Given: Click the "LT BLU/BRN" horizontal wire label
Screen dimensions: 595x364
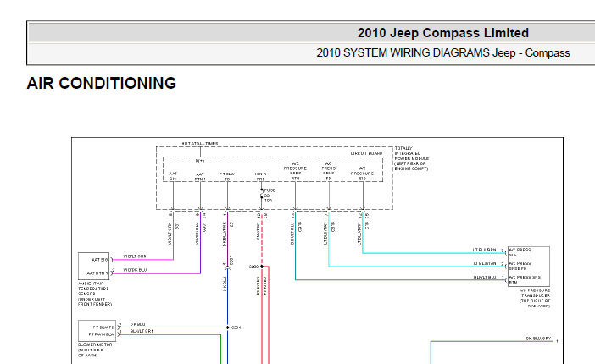Looking at the screenshot, I should 484,251.
